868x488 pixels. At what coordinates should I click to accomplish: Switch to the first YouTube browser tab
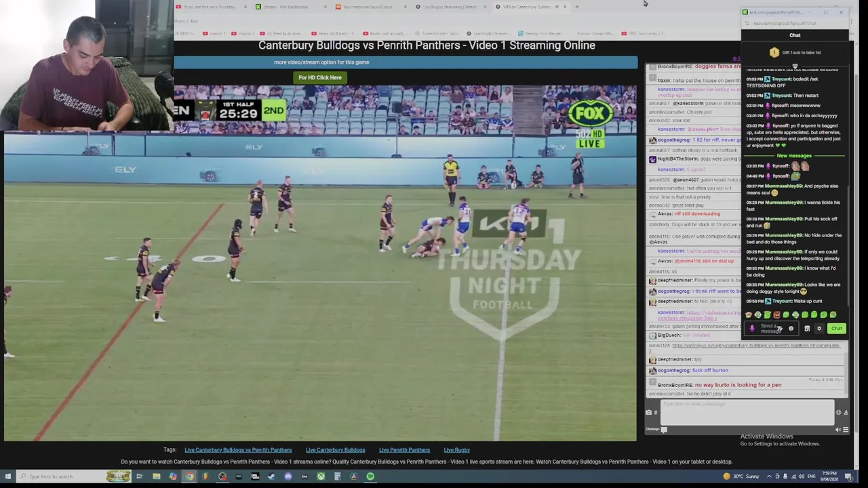[x=212, y=7]
